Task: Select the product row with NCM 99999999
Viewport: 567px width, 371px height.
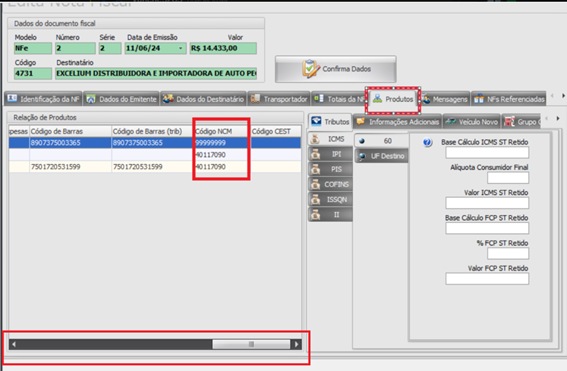Action: point(155,143)
